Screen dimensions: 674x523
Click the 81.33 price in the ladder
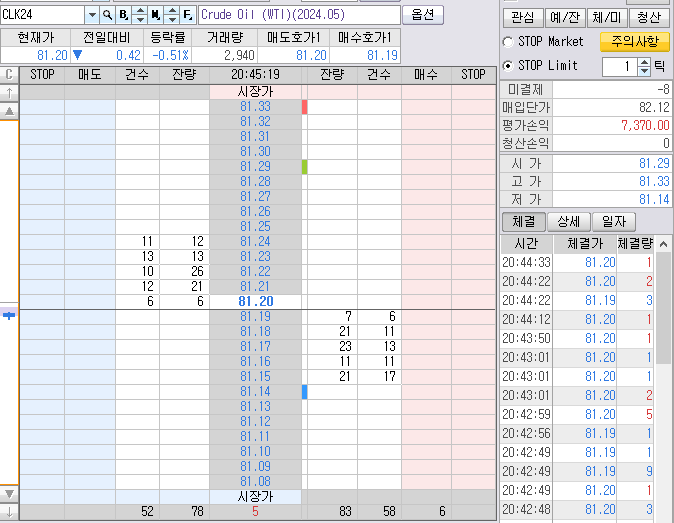pos(255,107)
